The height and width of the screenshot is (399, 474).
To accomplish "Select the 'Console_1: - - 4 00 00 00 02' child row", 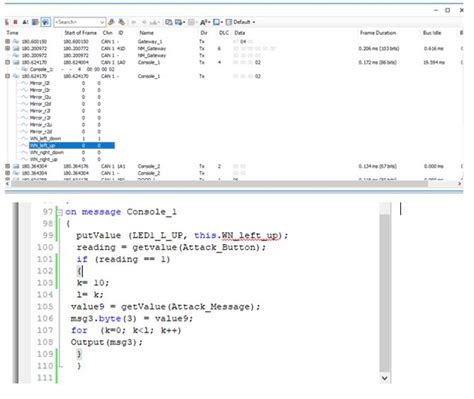I will coord(68,69).
